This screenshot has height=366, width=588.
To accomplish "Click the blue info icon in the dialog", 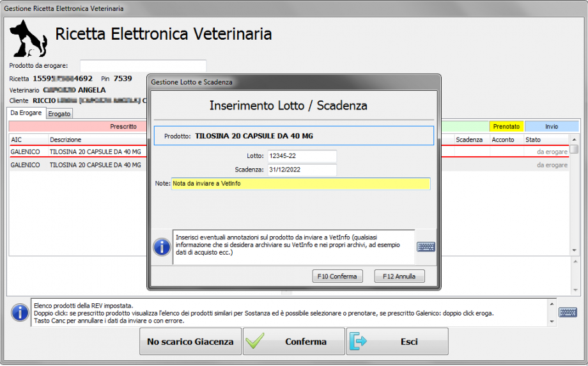I will pyautogui.click(x=162, y=246).
